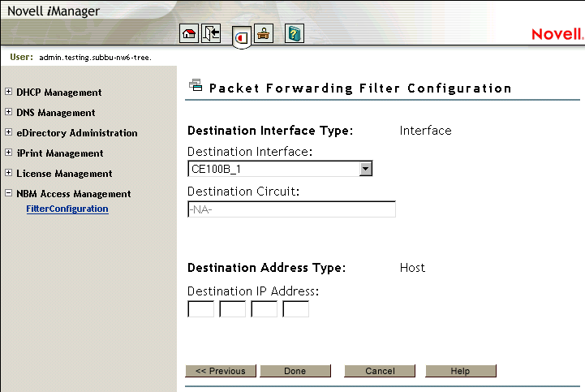The width and height of the screenshot is (585, 392).
Task: Open the Help book icon
Action: click(x=295, y=34)
